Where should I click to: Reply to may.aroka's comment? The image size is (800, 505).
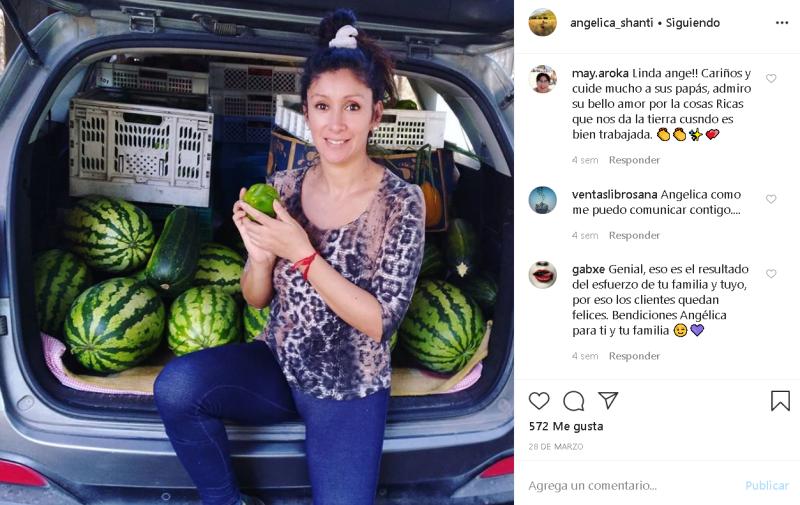pos(634,160)
